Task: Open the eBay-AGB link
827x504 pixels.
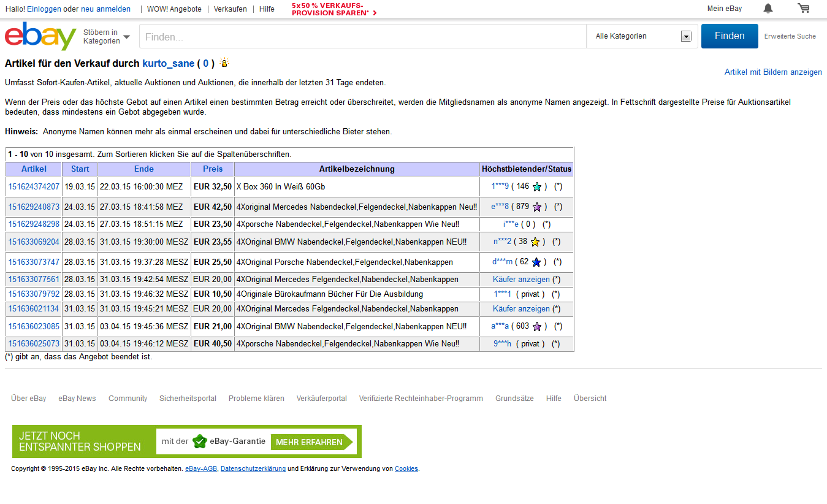Action: [x=201, y=469]
